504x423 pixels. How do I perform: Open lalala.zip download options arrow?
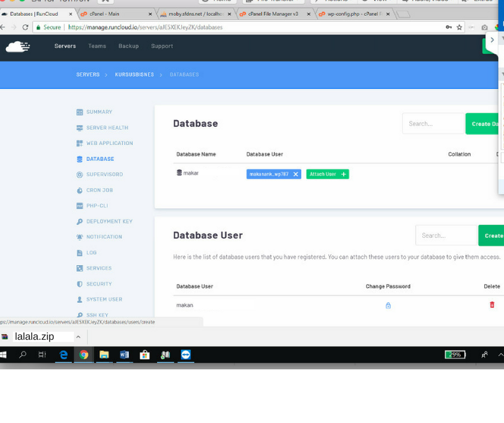point(78,337)
